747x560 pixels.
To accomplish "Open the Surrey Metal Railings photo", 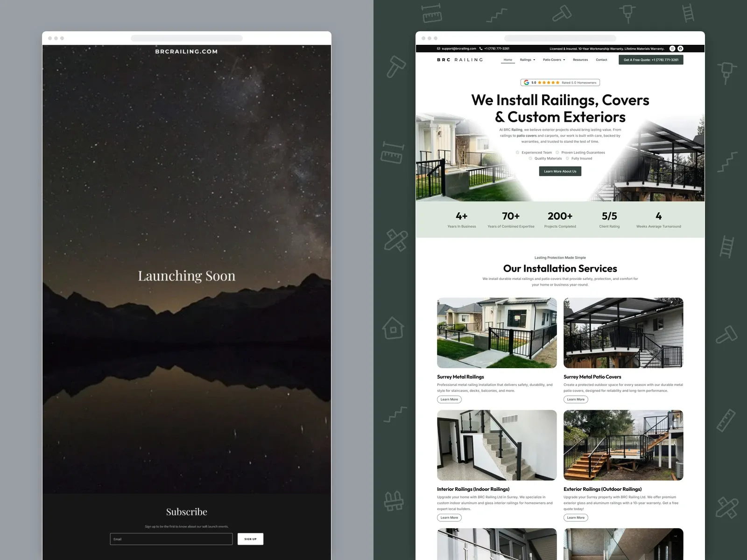I will tap(497, 333).
